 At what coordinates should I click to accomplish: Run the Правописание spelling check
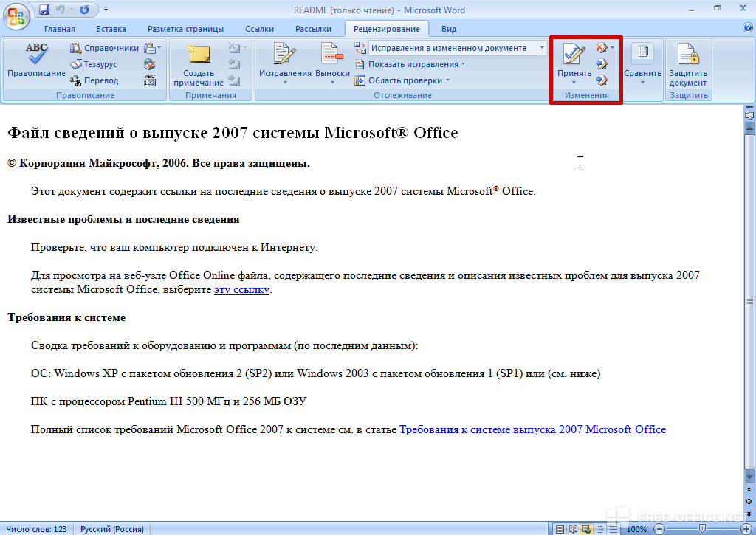pos(37,61)
